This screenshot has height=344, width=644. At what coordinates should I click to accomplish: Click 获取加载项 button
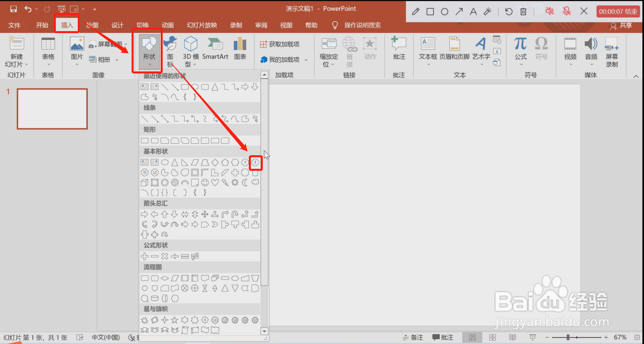(280, 44)
